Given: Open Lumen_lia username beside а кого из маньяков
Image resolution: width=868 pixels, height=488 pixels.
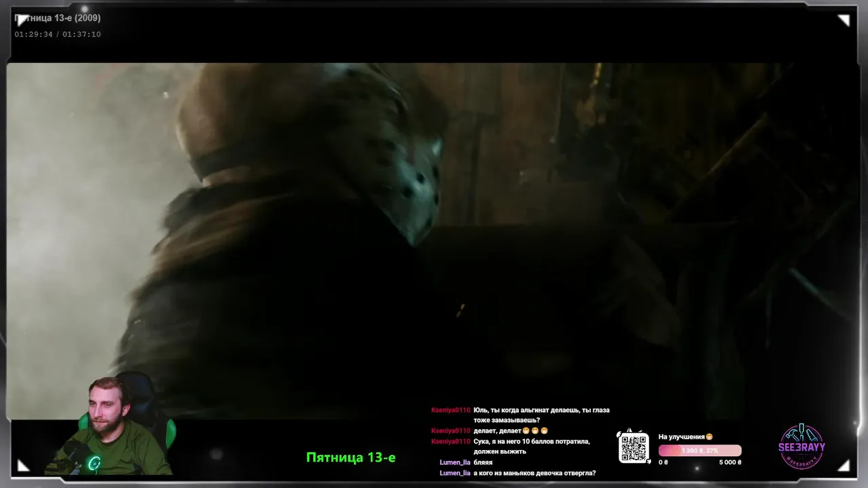Looking at the screenshot, I should point(454,473).
